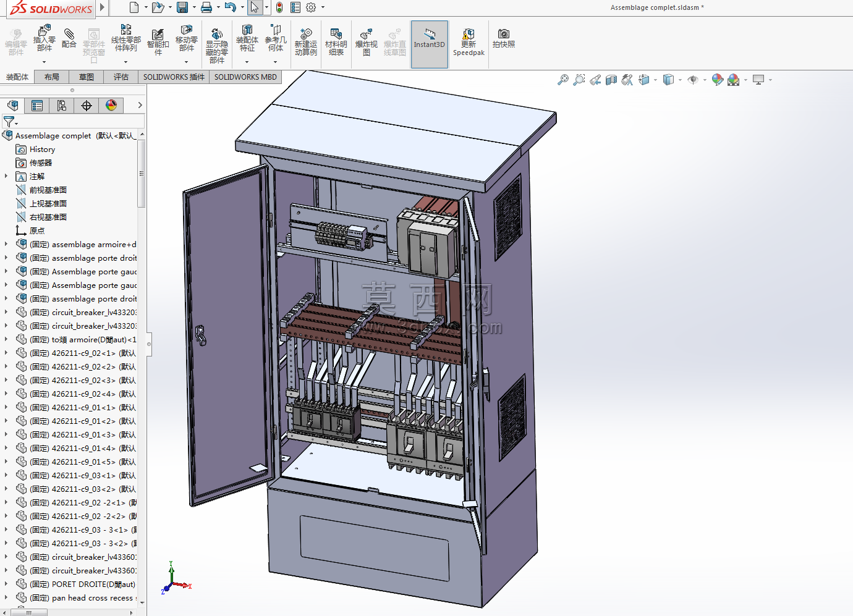Click the feature tree vertical scrollbar
Screen dimensions: 853x616
click(x=142, y=173)
